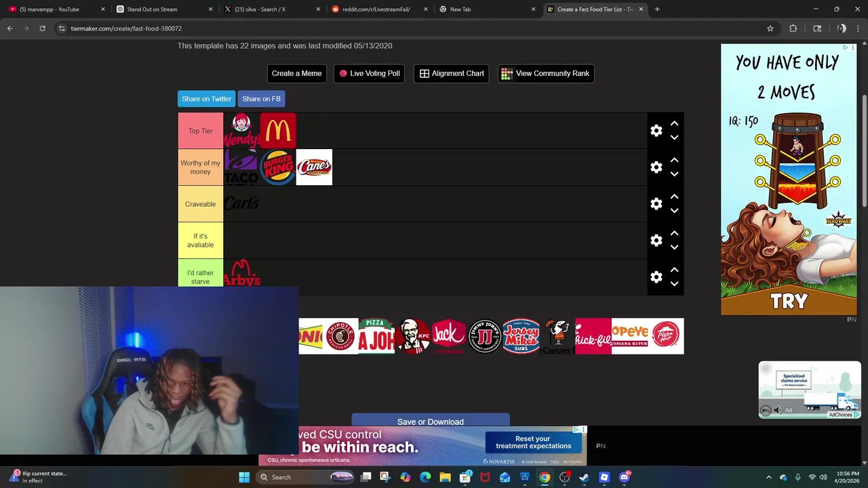Reload the page
Image resolution: width=868 pixels, height=488 pixels.
click(42, 28)
